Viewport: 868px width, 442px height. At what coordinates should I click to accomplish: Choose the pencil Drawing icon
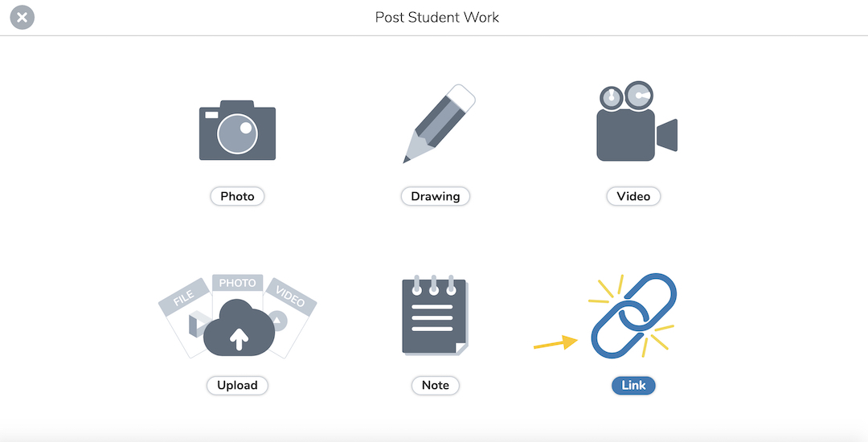click(439, 124)
